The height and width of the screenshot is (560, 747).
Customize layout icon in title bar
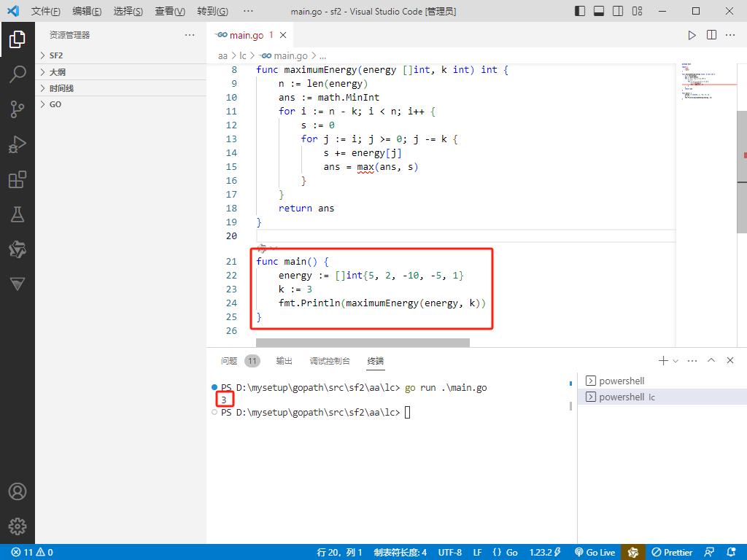pyautogui.click(x=637, y=11)
